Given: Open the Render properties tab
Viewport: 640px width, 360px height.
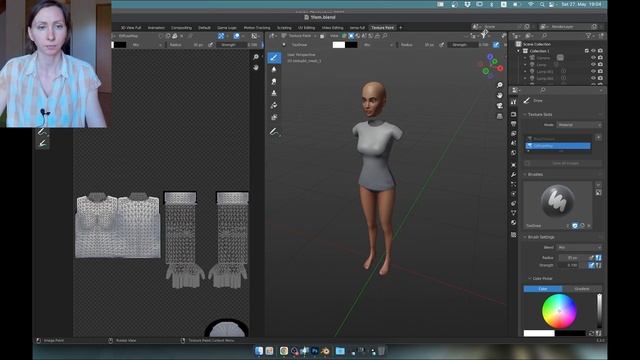Looking at the screenshot, I should tap(513, 114).
